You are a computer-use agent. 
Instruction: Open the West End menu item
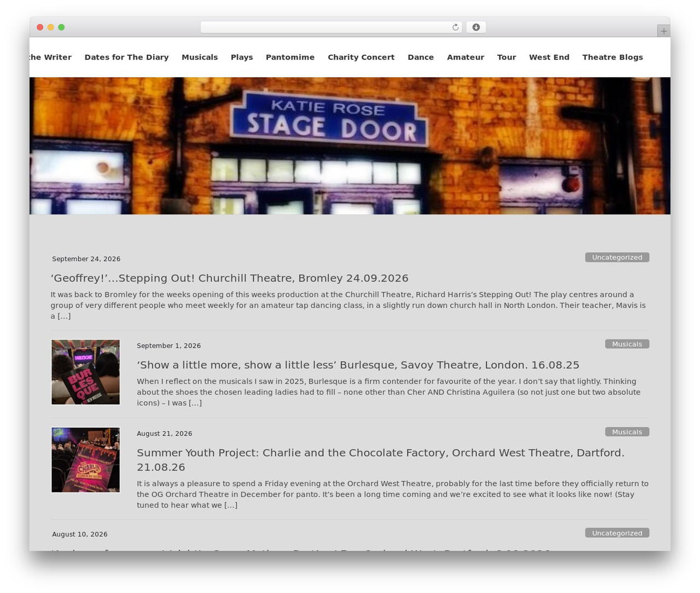pyautogui.click(x=549, y=57)
